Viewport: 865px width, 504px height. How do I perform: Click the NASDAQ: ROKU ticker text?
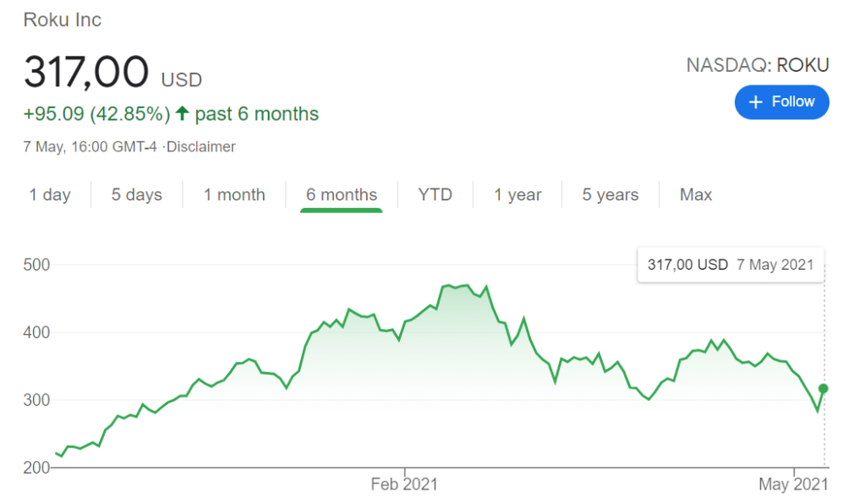coord(758,65)
